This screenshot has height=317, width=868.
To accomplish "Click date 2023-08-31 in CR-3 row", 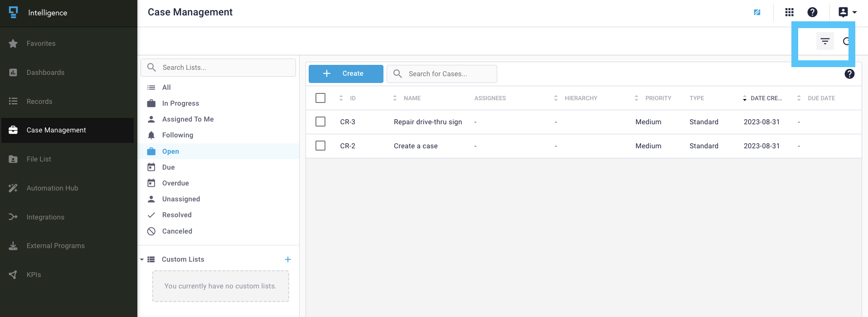I will pos(761,122).
